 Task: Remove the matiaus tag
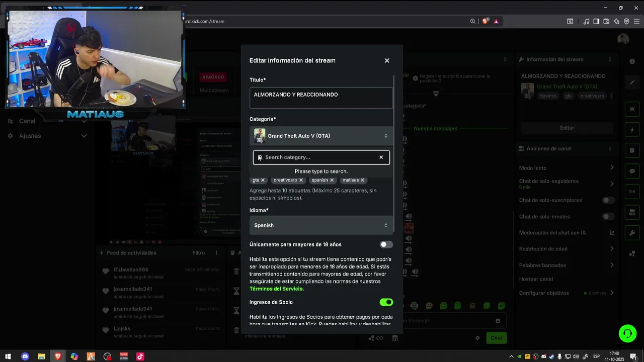[362, 180]
